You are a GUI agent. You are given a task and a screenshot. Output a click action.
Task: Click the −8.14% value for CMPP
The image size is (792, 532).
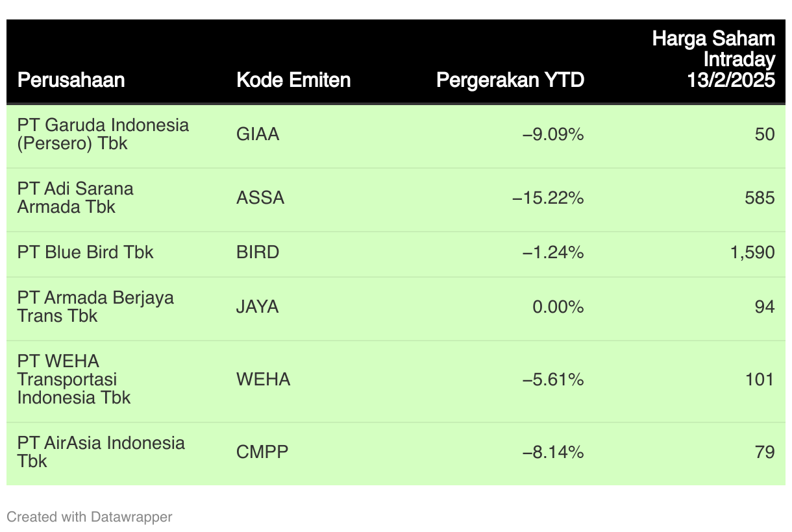553,452
